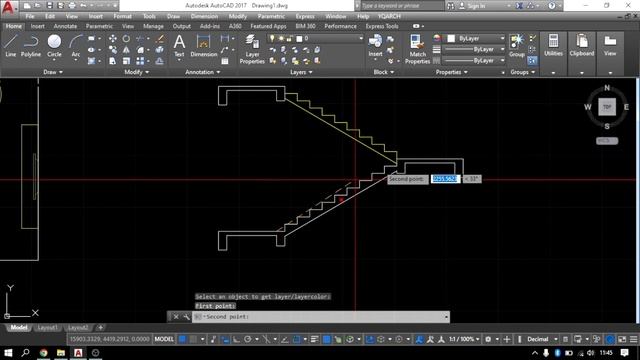Screen dimensions: 640x360
Task: Toggle object snap in status bar
Action: coord(297,339)
